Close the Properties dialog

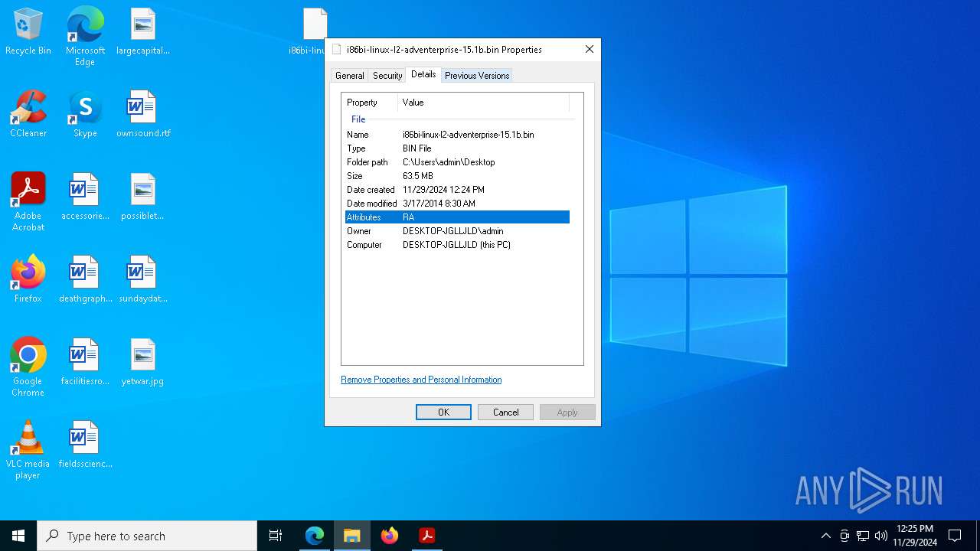(589, 49)
